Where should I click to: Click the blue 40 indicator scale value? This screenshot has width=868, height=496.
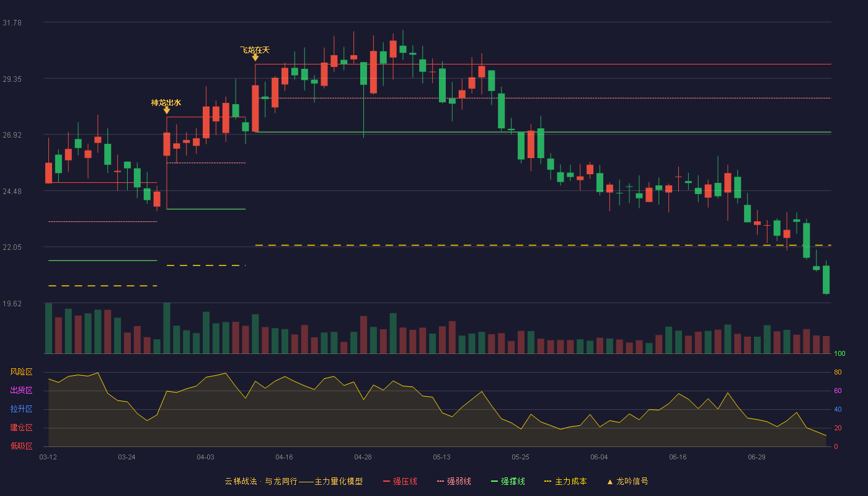(838, 410)
